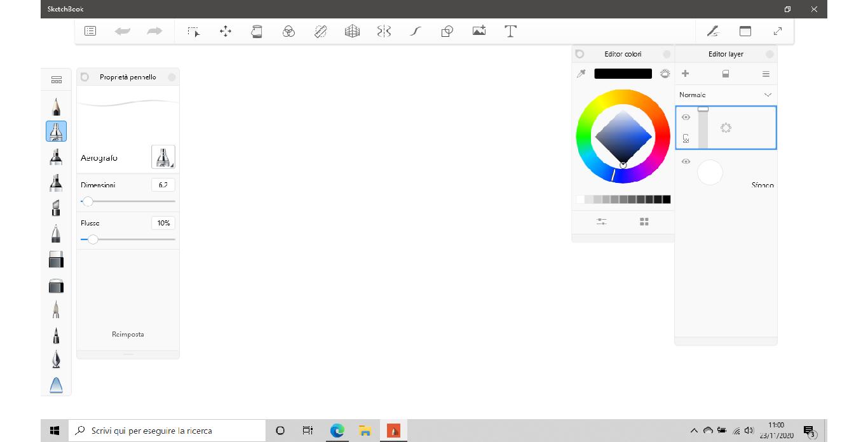This screenshot has height=442, width=868.
Task: Open the Windows Start menu
Action: coord(54,430)
